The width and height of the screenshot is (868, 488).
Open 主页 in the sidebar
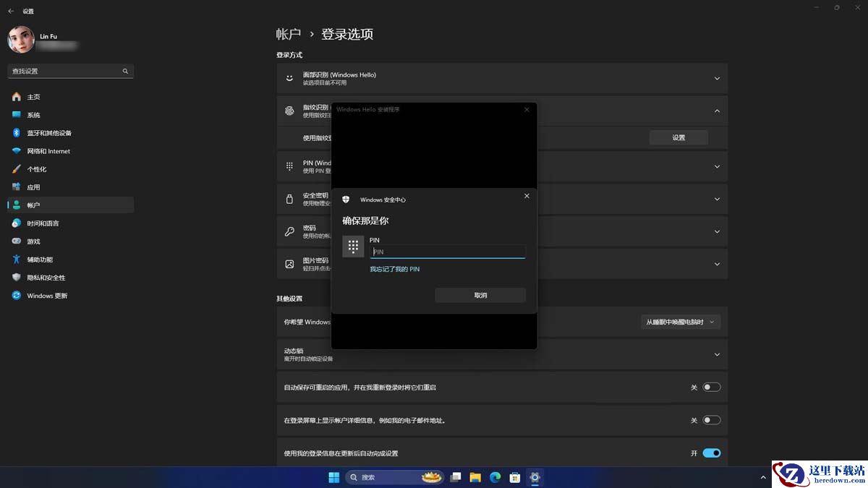[70, 97]
